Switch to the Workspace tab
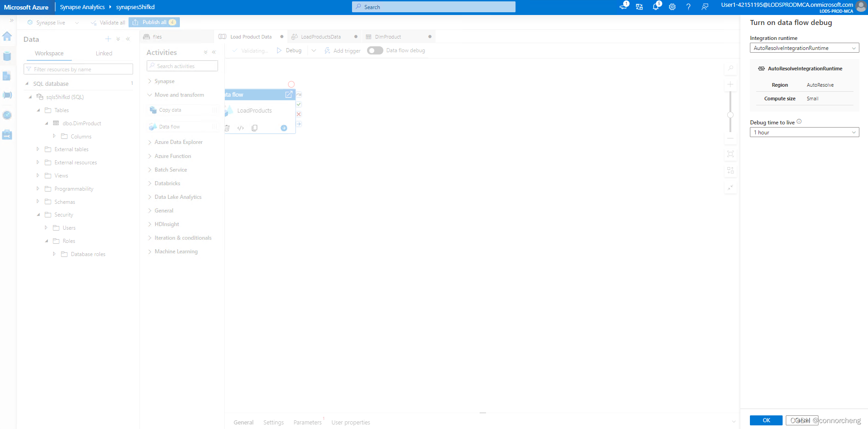The width and height of the screenshot is (868, 429). (x=49, y=53)
